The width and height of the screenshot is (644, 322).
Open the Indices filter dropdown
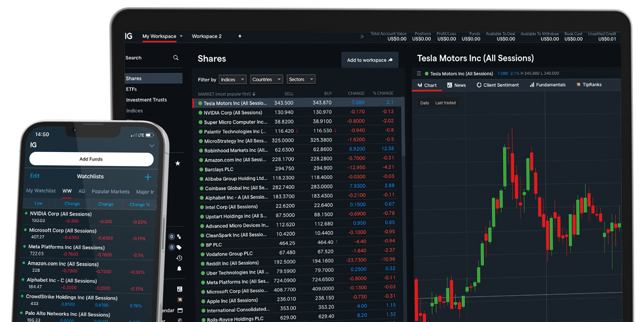(233, 79)
